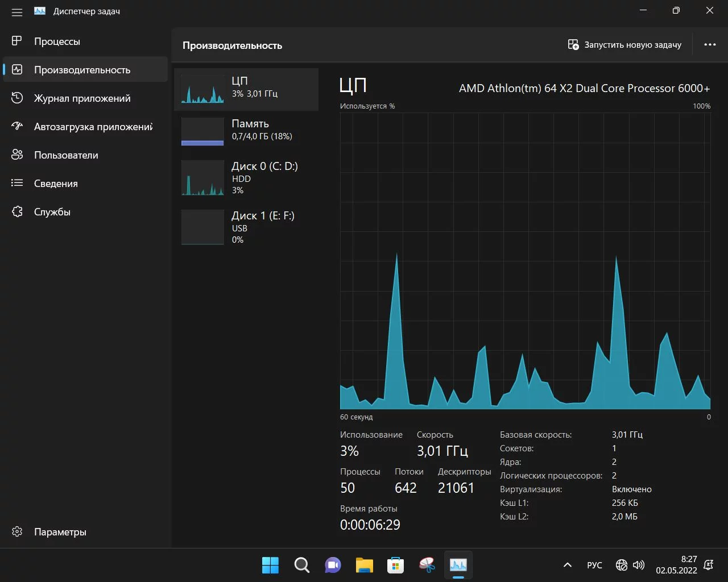The image size is (728, 582).
Task: Open the three-dots more options menu
Action: click(x=710, y=45)
